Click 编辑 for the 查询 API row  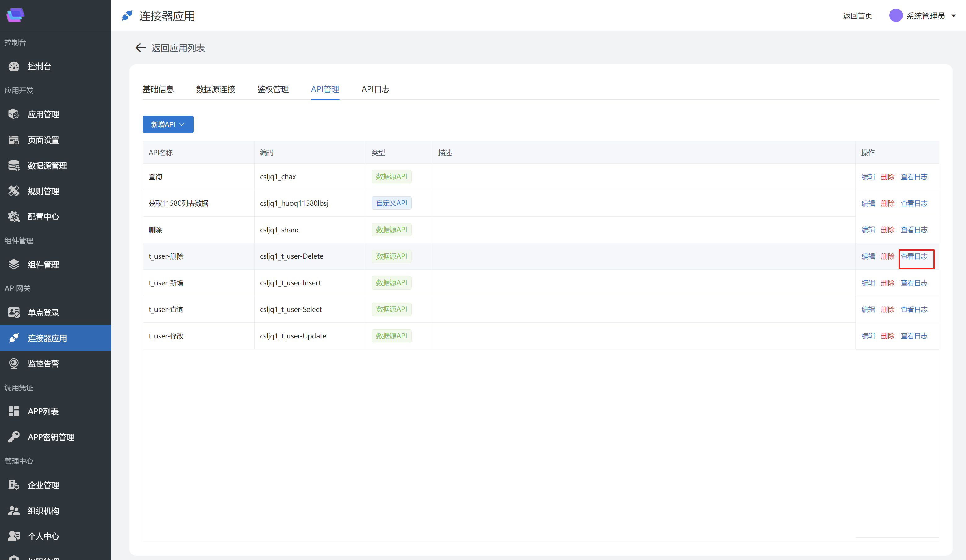(868, 177)
